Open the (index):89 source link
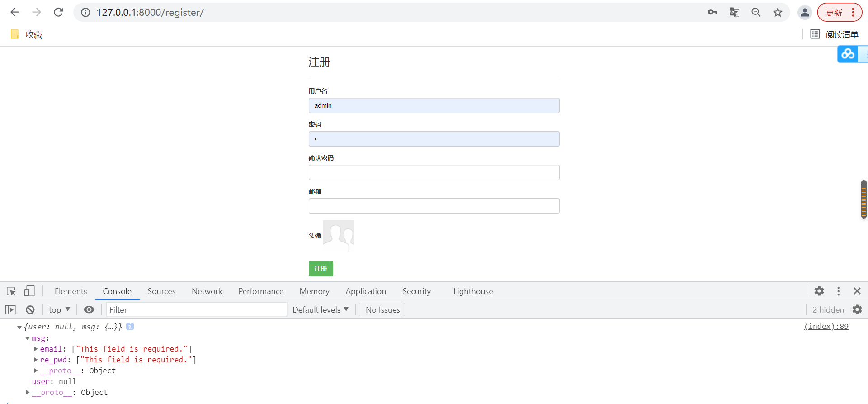 (x=826, y=326)
